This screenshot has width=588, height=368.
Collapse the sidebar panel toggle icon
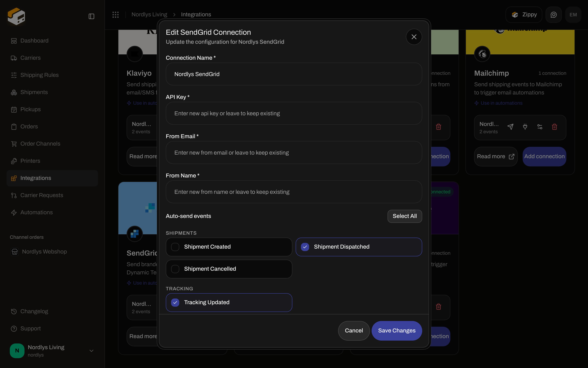point(91,16)
